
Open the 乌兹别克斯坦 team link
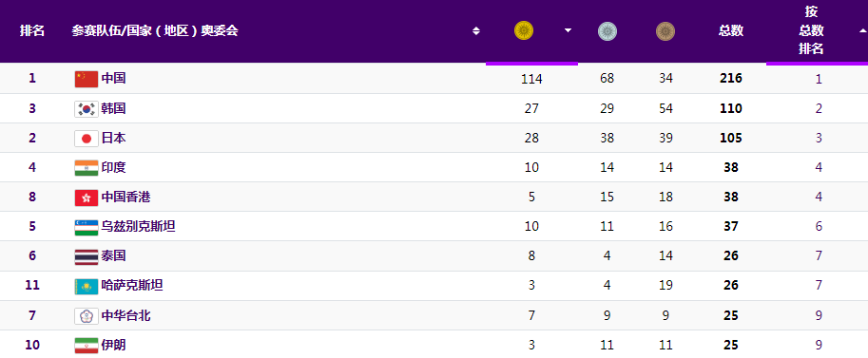pyautogui.click(x=139, y=226)
